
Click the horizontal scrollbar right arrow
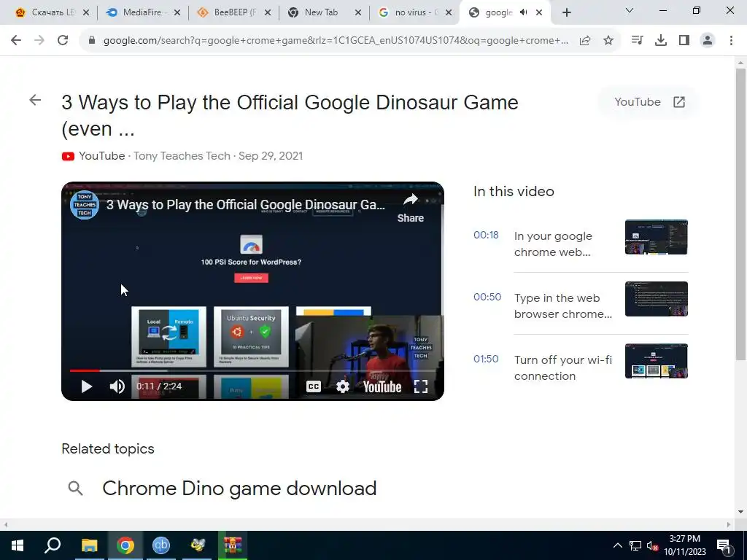coord(729,524)
